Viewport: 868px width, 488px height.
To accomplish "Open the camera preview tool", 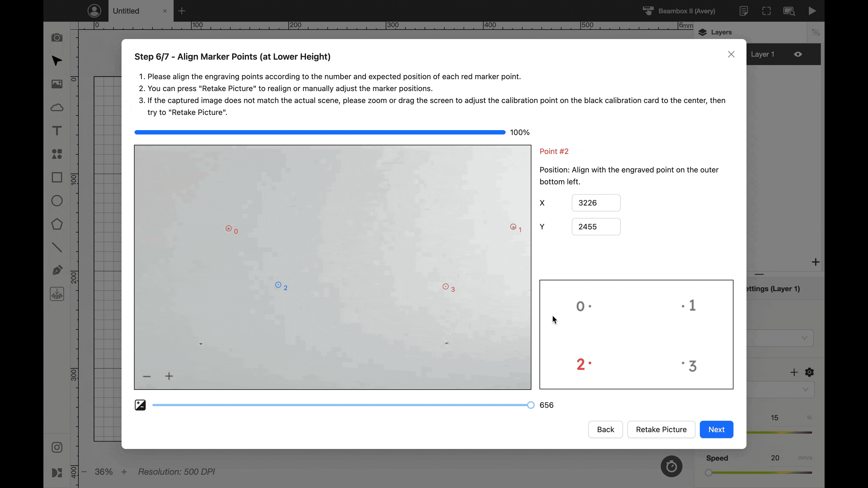I will pyautogui.click(x=57, y=37).
